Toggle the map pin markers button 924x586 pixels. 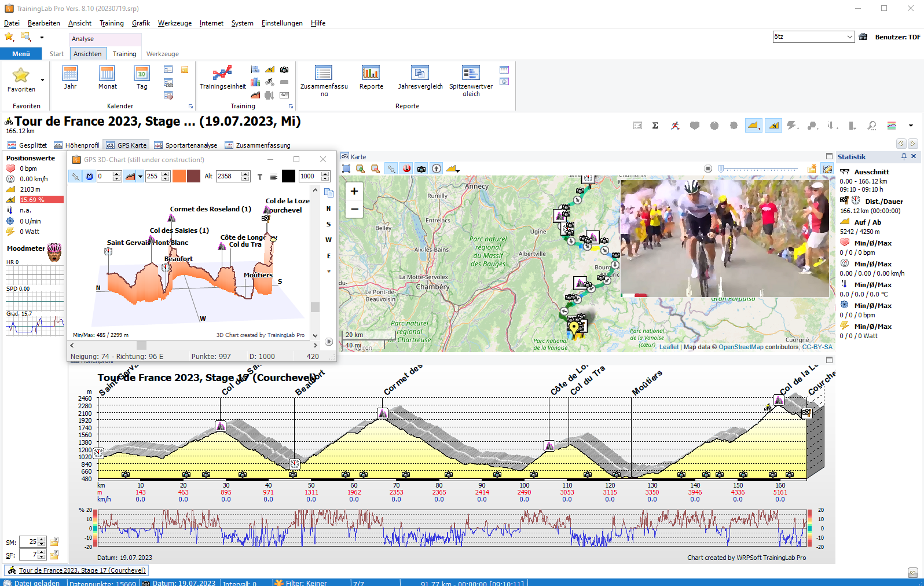click(x=392, y=169)
